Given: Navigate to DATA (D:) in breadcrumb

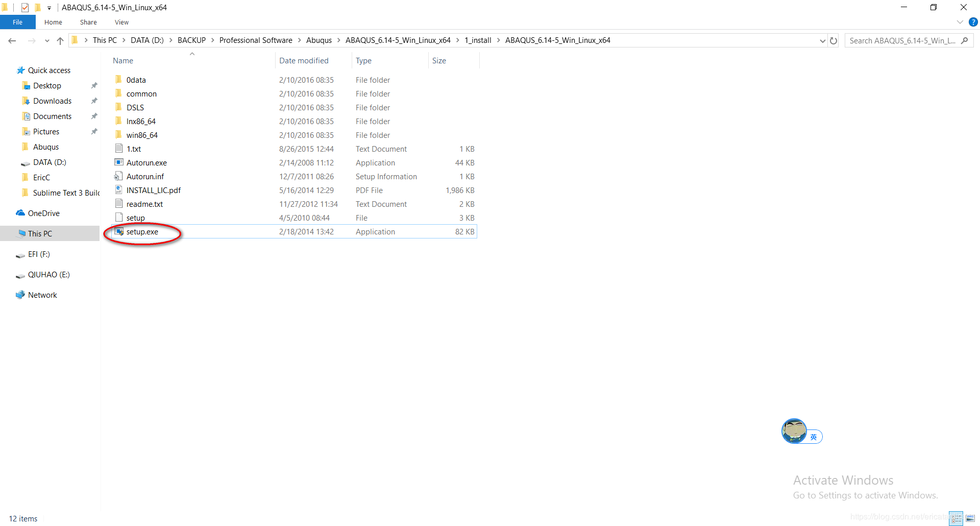Looking at the screenshot, I should (x=147, y=40).
